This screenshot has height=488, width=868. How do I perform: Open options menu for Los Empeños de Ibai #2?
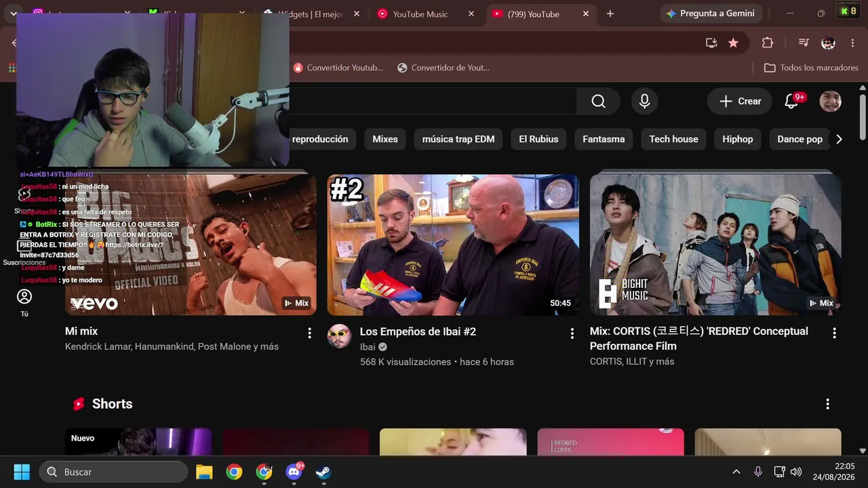572,333
